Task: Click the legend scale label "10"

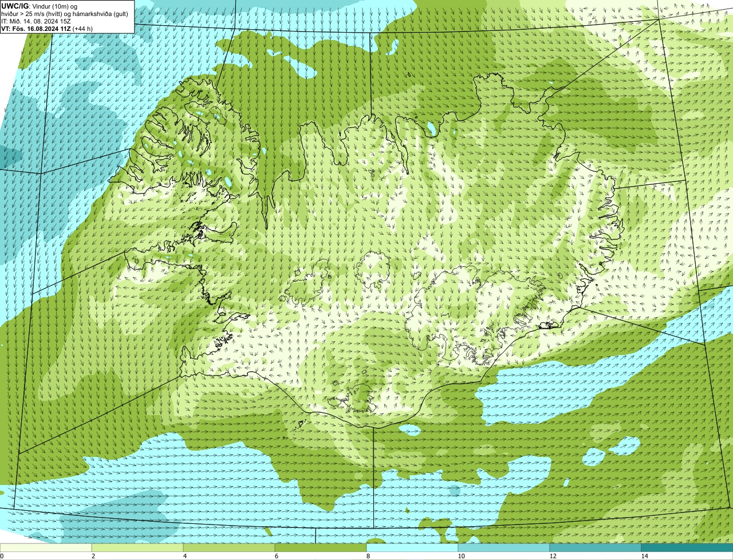Action: [460, 556]
